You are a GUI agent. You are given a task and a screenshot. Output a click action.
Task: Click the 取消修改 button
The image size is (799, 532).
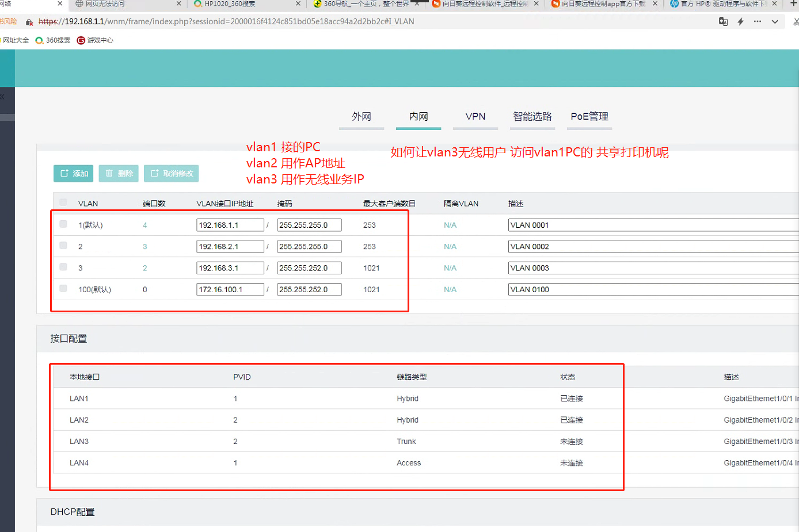pos(171,174)
